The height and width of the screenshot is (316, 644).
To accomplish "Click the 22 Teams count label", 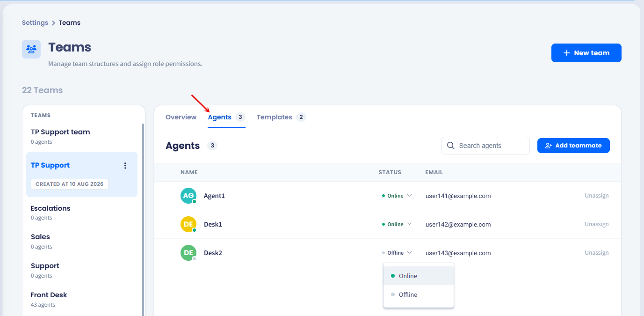I will [42, 90].
